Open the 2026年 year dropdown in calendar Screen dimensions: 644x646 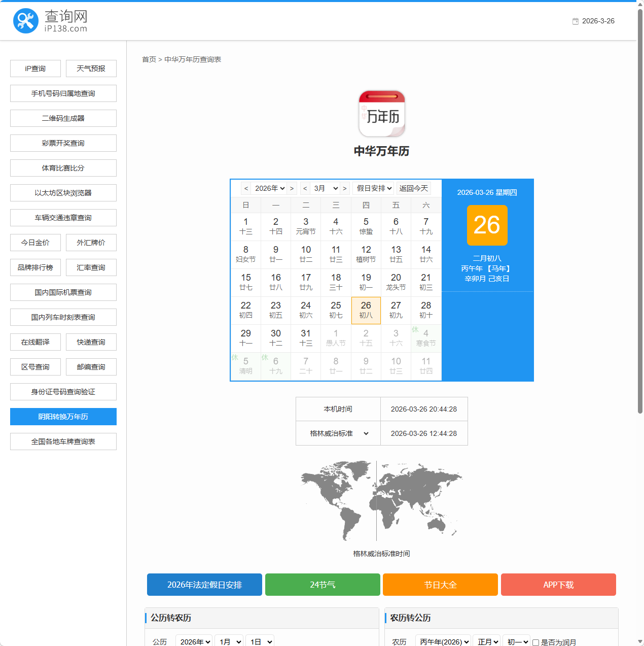(x=269, y=189)
